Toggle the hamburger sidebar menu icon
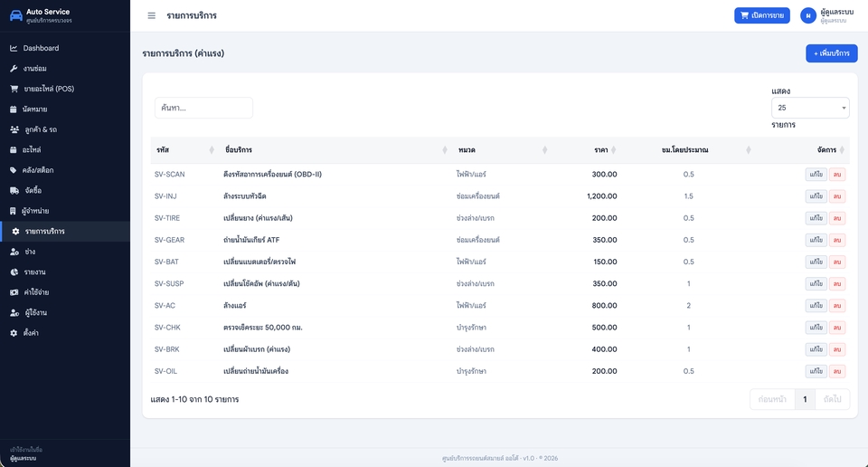Image resolution: width=868 pixels, height=467 pixels. coord(151,15)
